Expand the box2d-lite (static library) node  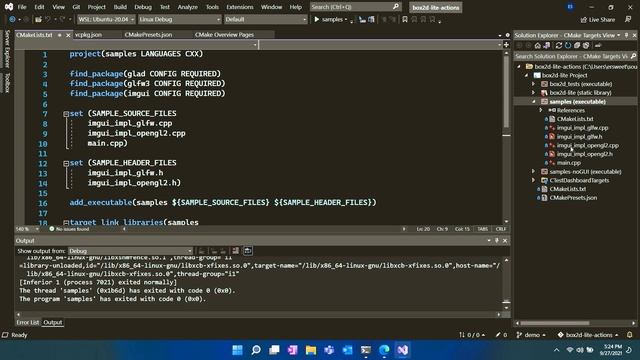click(x=533, y=93)
